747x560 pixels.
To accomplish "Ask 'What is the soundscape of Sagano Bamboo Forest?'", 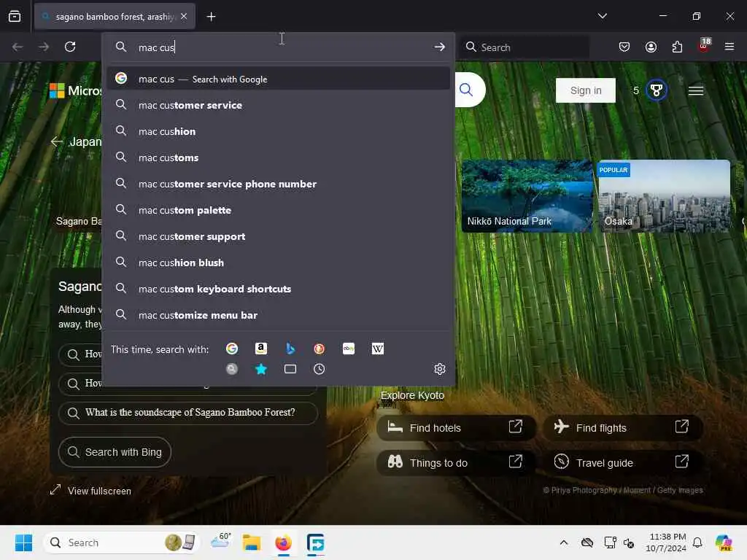I will tap(188, 413).
